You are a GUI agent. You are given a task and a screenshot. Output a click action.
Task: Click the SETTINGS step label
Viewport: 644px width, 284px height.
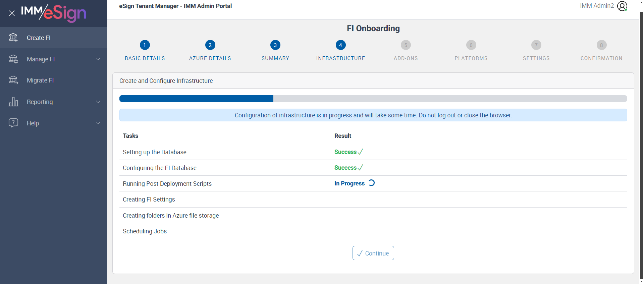pos(536,58)
